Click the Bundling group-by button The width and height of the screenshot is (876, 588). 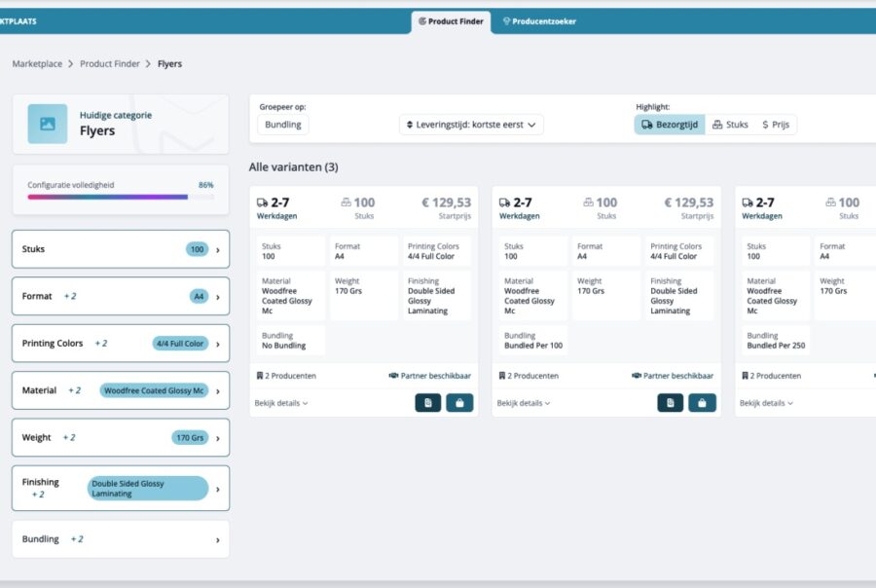coord(282,125)
